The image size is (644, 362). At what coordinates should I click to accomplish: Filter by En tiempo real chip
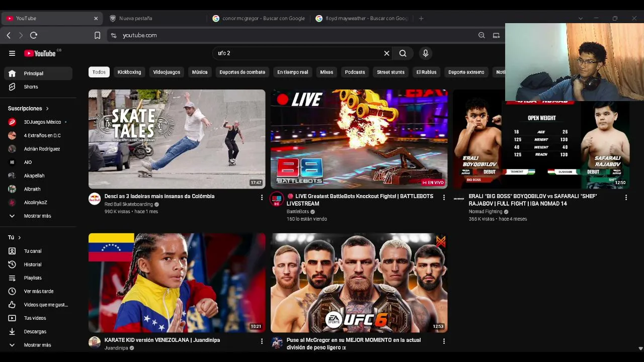click(292, 72)
